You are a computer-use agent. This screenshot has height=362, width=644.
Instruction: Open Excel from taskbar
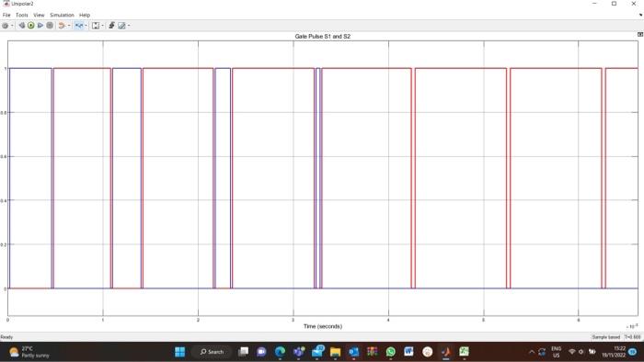(x=464, y=352)
